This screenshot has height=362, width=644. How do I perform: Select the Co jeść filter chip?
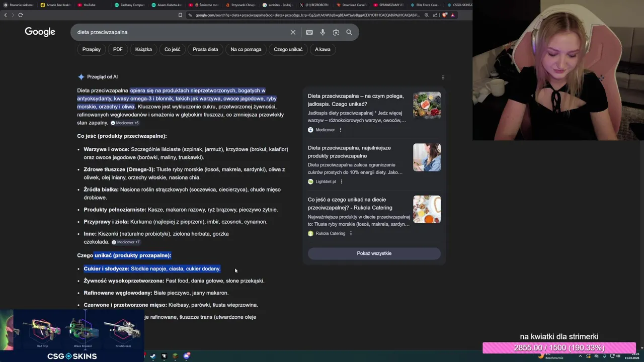point(172,49)
